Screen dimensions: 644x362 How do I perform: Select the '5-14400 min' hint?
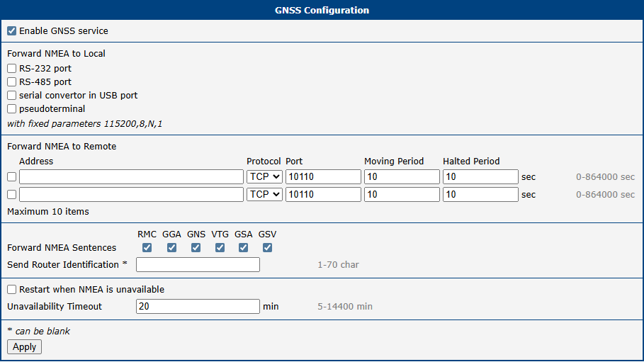[345, 307]
